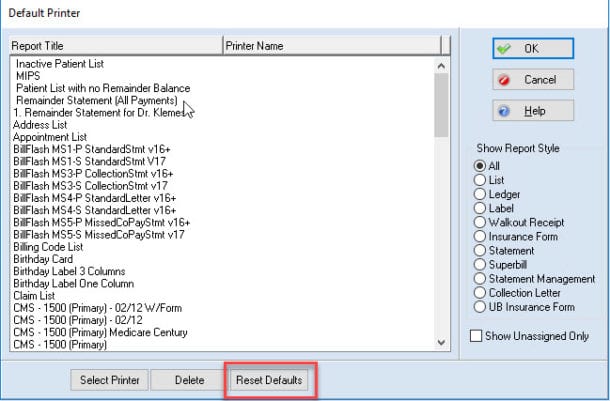
Task: Select the List report style option
Action: tap(480, 180)
